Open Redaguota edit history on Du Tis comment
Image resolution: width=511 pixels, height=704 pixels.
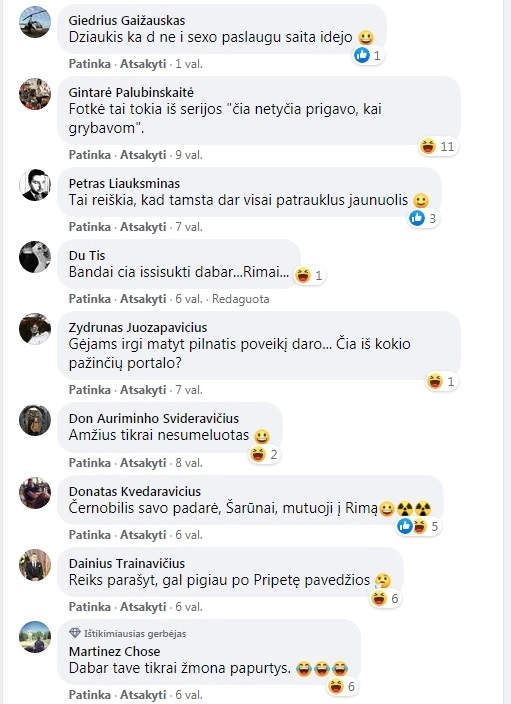(x=240, y=299)
